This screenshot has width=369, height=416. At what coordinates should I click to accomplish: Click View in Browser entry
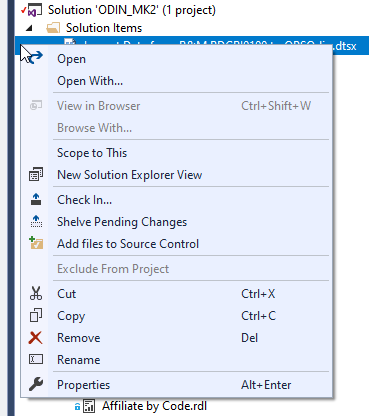[176, 106]
